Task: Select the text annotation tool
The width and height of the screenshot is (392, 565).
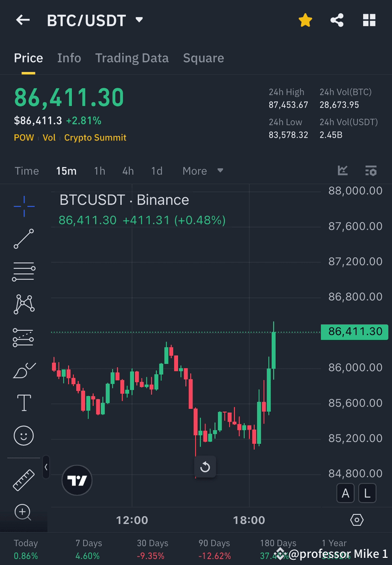Action: 24,403
